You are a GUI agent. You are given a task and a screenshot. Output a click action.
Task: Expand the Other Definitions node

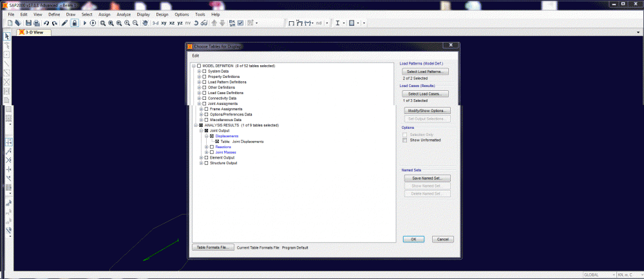pyautogui.click(x=199, y=88)
